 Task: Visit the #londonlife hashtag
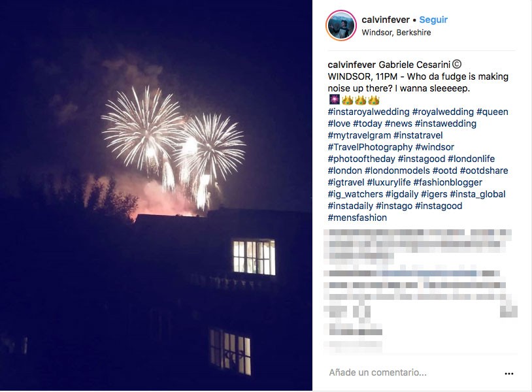[x=471, y=159]
